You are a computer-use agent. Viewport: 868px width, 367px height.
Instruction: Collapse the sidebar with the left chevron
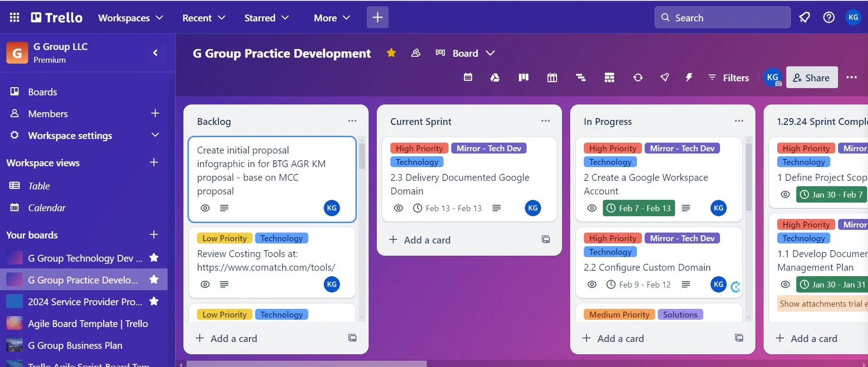[x=155, y=53]
